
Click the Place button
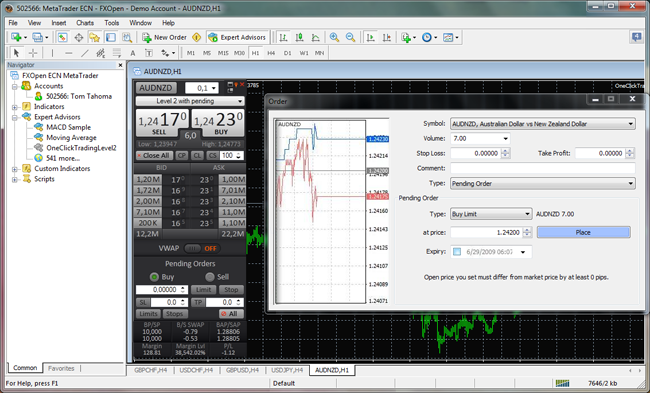click(584, 232)
